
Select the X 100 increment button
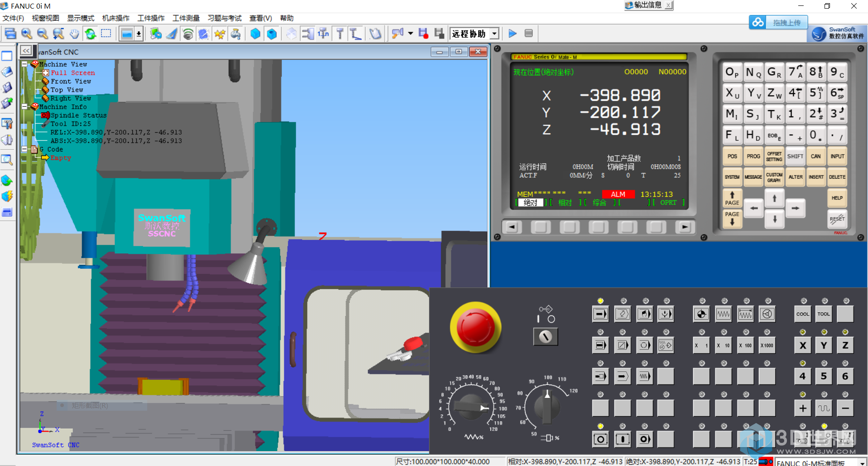pos(745,345)
